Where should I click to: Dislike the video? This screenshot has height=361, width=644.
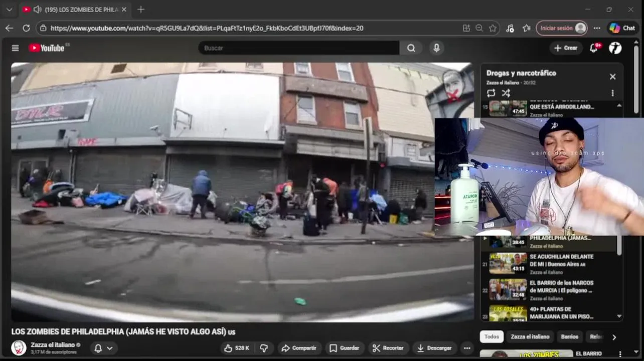pyautogui.click(x=264, y=348)
